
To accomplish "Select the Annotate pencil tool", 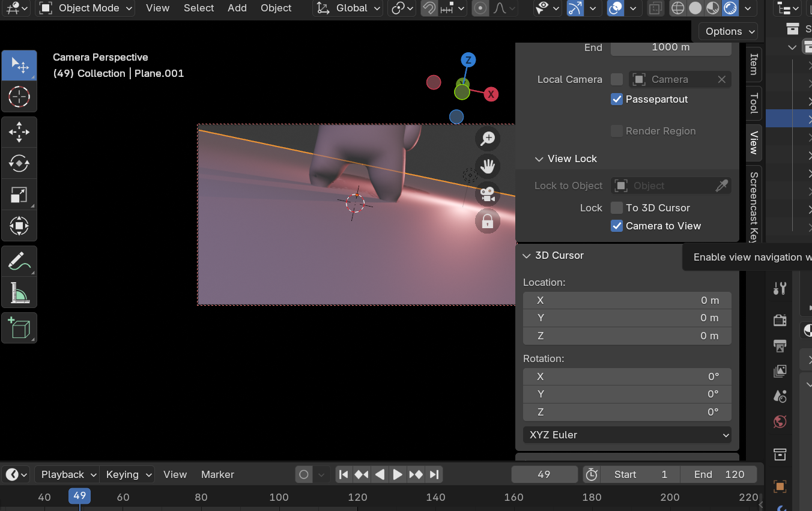I will (x=19, y=261).
